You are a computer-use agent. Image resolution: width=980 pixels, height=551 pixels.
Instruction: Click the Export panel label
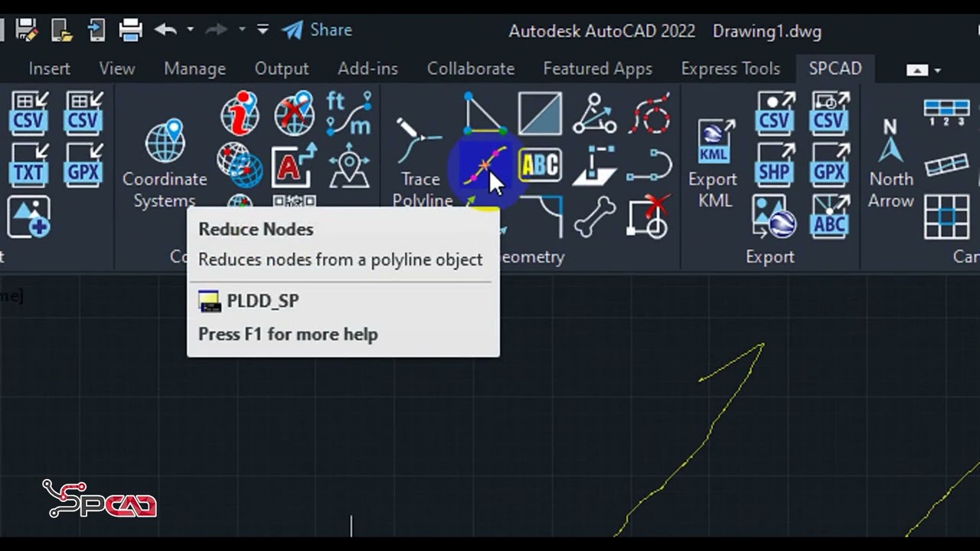click(x=770, y=256)
